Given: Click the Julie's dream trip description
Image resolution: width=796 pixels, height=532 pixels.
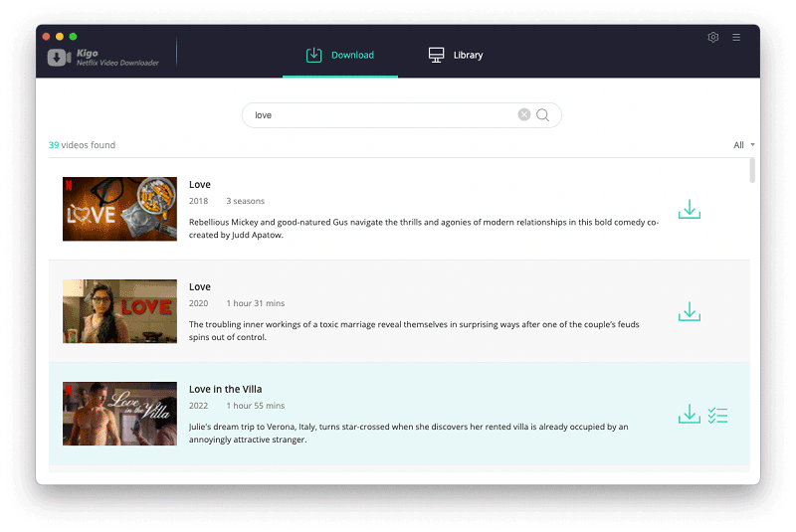Looking at the screenshot, I should pos(409,434).
